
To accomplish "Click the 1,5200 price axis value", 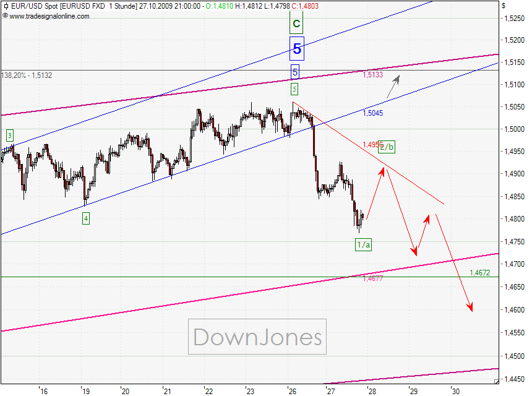I will point(514,40).
